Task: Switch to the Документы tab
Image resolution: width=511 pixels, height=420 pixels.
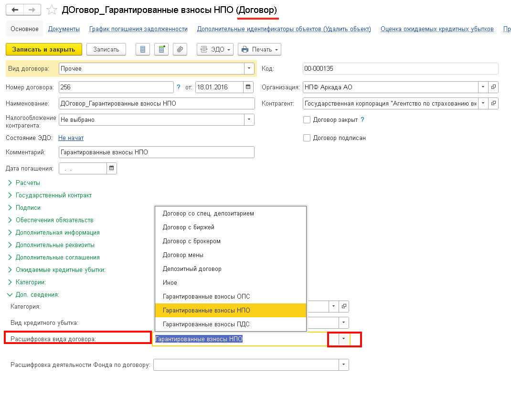Action: point(64,29)
